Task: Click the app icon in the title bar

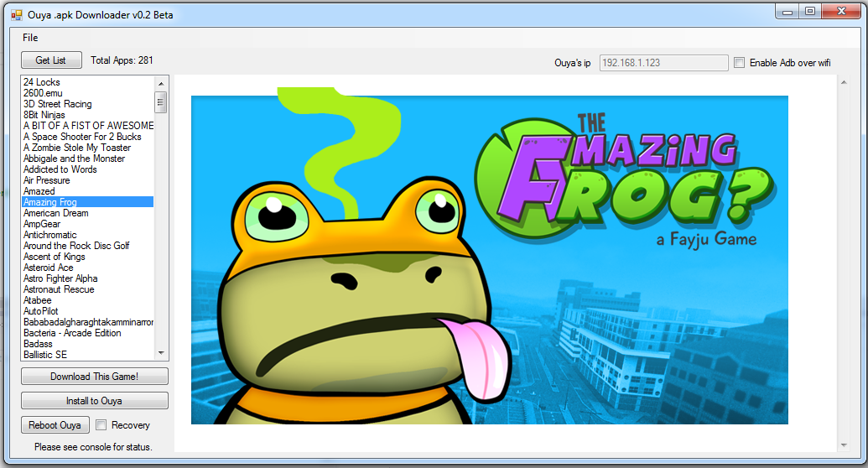Action: tap(17, 15)
